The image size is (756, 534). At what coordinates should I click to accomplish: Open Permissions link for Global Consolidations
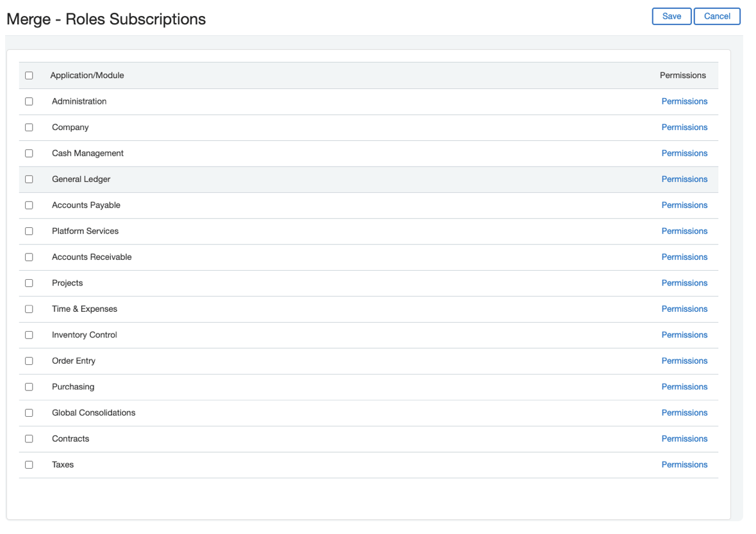pos(684,413)
